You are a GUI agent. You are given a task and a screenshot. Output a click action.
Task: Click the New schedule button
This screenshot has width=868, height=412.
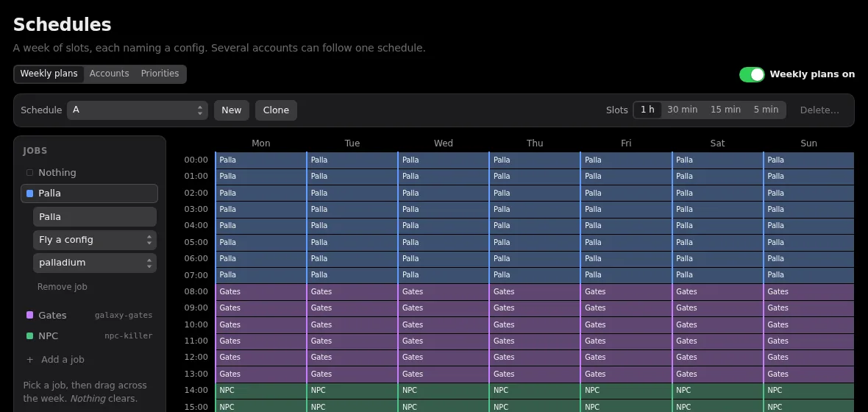pyautogui.click(x=232, y=110)
